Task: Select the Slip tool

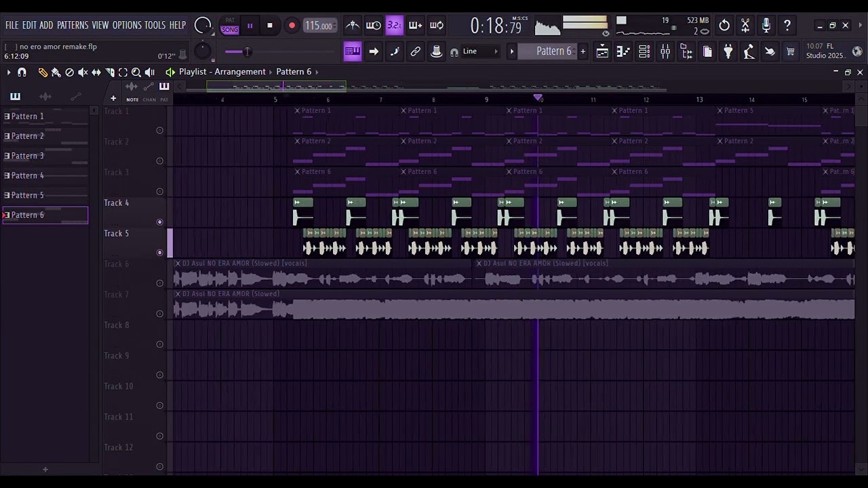Action: [96, 72]
